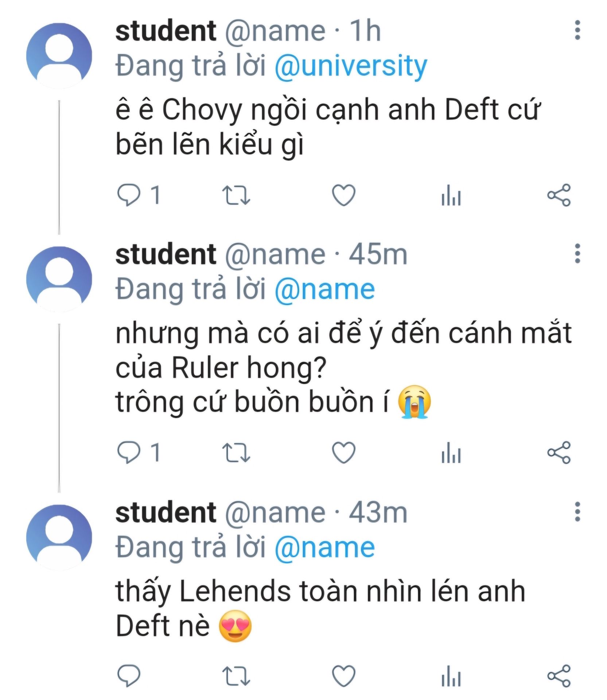Share the first tweet about Chovy

[559, 195]
